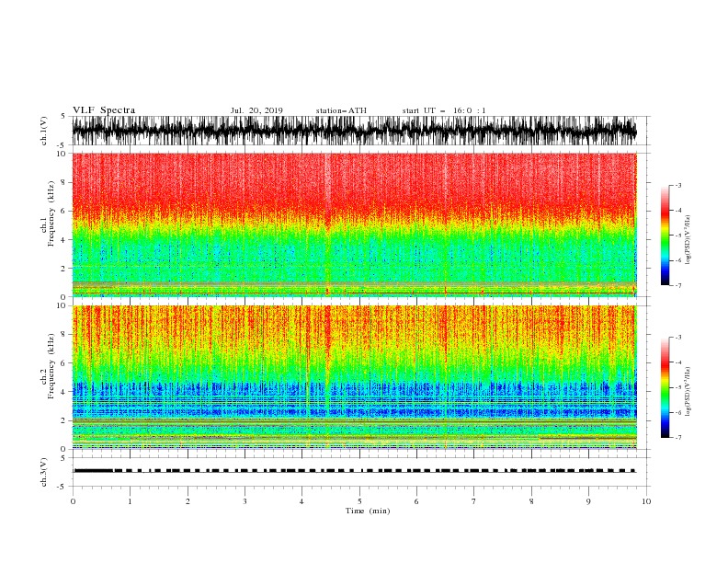728x563 pixels.
Task: Click the "-3" tick on the ch.1 colorbar
Action: click(x=677, y=185)
